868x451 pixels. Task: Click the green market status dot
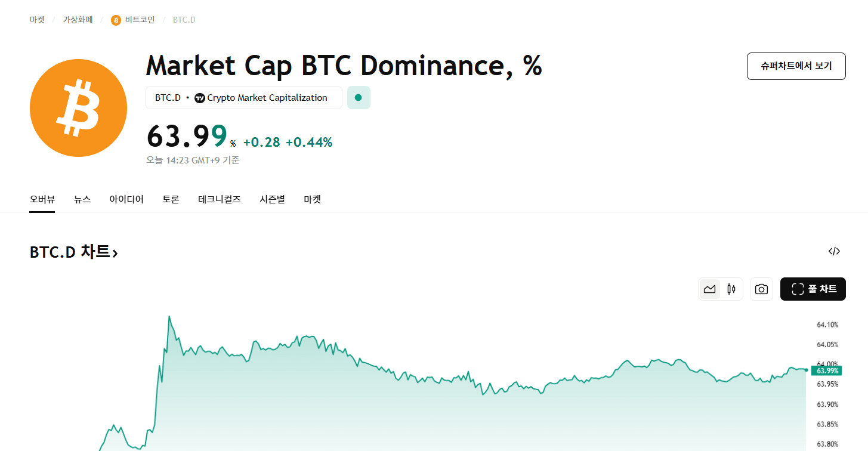359,98
